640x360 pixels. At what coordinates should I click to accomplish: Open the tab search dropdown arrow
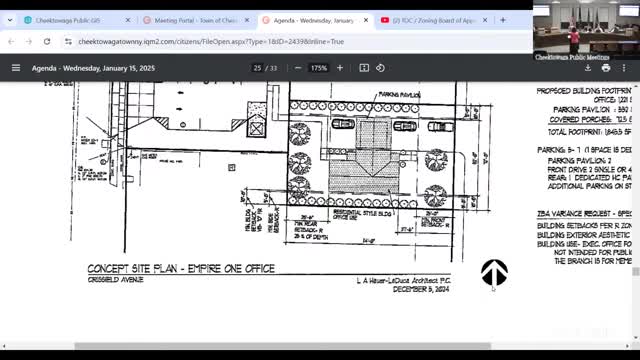[10, 20]
